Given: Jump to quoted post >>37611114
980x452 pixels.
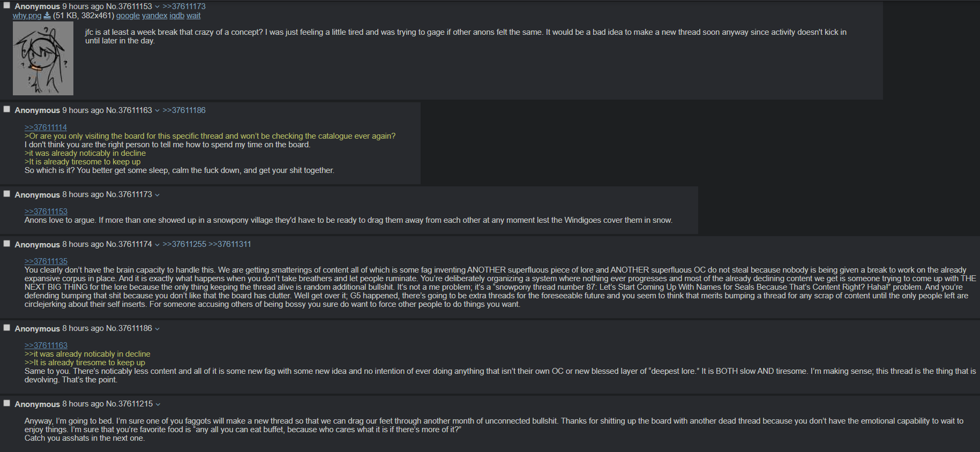Looking at the screenshot, I should click(x=46, y=127).
